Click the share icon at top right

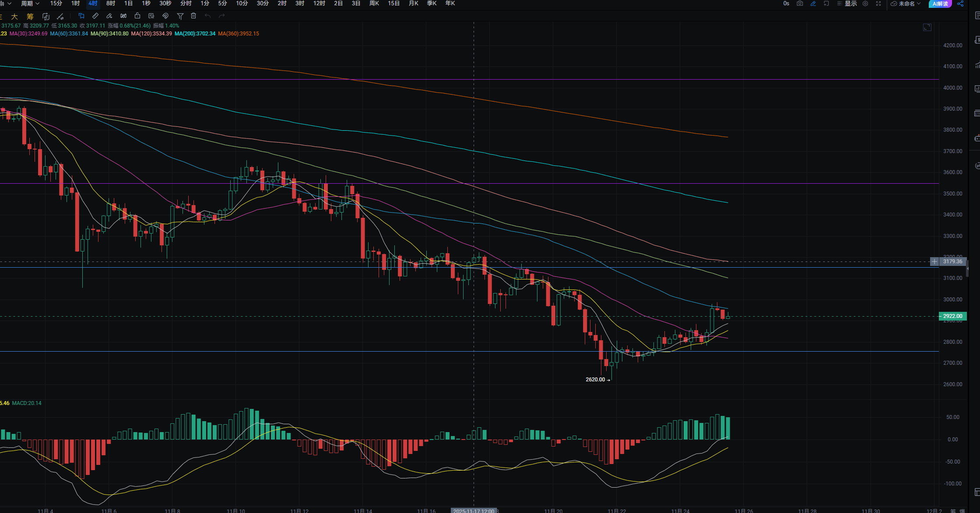(x=960, y=3)
